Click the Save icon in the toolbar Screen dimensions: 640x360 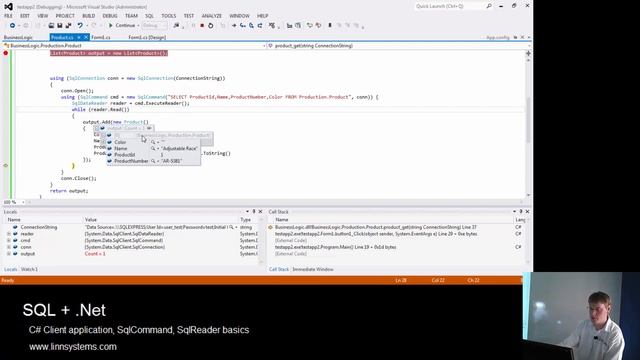(60, 25)
